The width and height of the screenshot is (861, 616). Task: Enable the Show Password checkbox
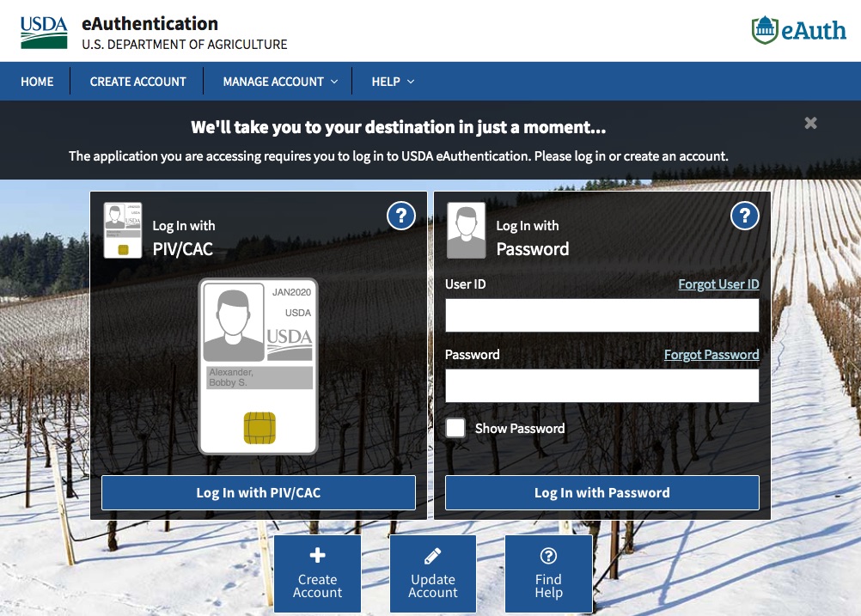tap(455, 428)
